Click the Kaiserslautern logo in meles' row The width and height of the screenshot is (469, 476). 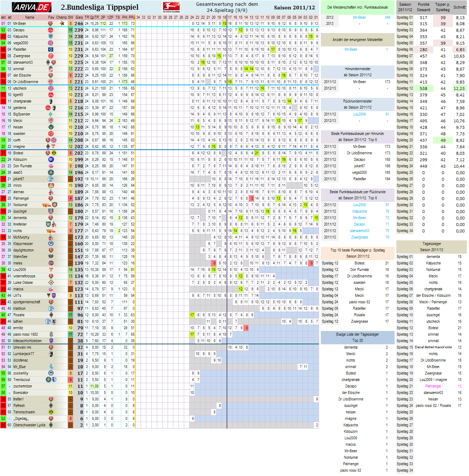pyautogui.click(x=50, y=263)
